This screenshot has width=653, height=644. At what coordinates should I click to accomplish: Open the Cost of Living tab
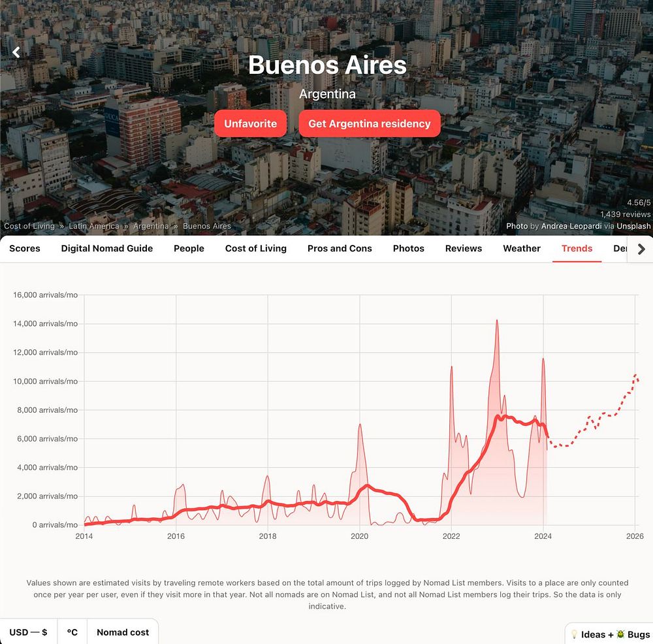[x=256, y=248]
